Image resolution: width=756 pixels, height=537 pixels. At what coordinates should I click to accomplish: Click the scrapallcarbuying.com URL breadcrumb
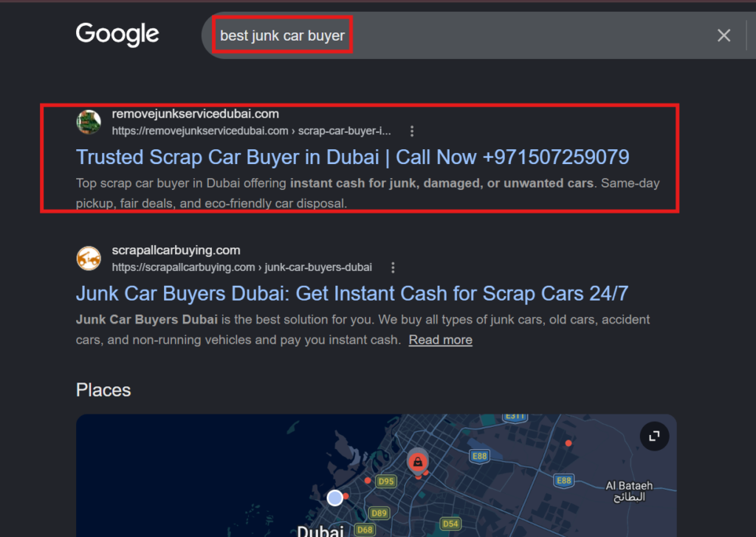point(241,267)
